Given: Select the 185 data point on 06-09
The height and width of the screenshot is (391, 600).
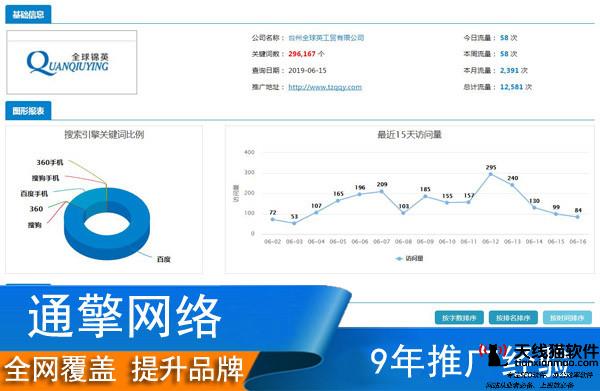Looking at the screenshot, I should (425, 196).
